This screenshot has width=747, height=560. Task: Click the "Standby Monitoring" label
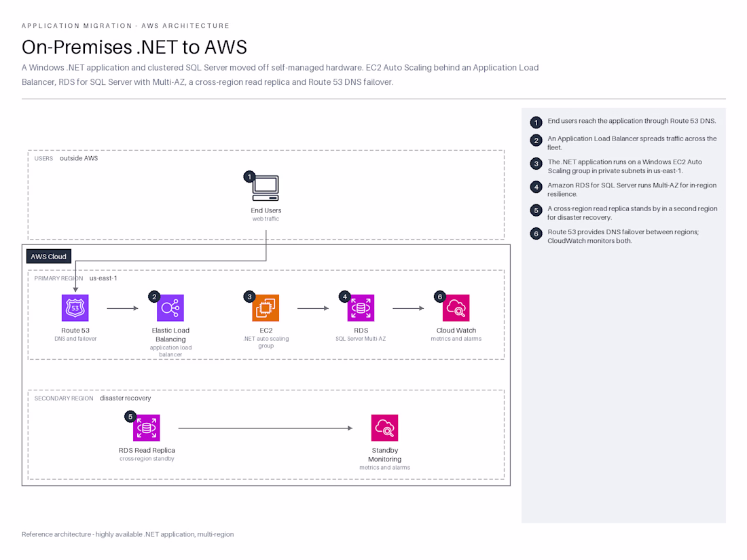pyautogui.click(x=384, y=455)
